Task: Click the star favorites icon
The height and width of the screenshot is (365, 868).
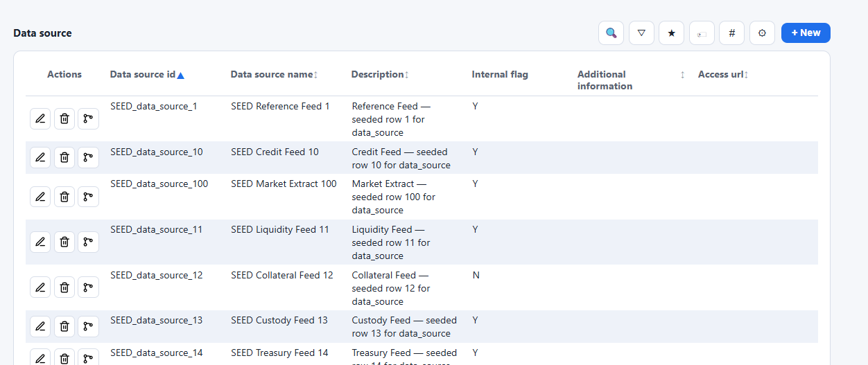Action: click(x=671, y=33)
